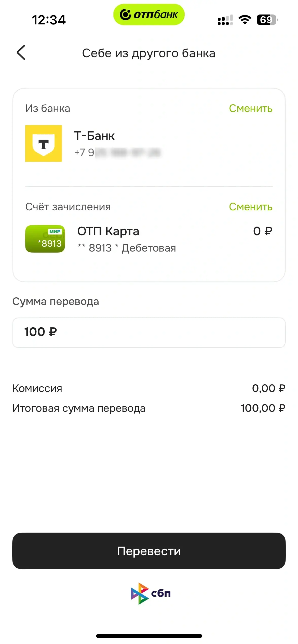Focus the transfer amount field
The image size is (298, 644).
coord(149,332)
